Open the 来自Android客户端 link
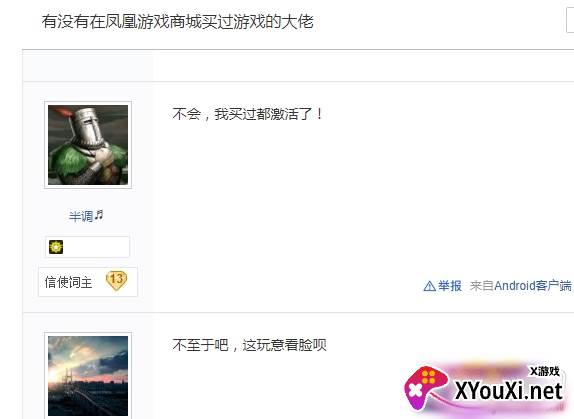The height and width of the screenshot is (419, 574). point(521,285)
